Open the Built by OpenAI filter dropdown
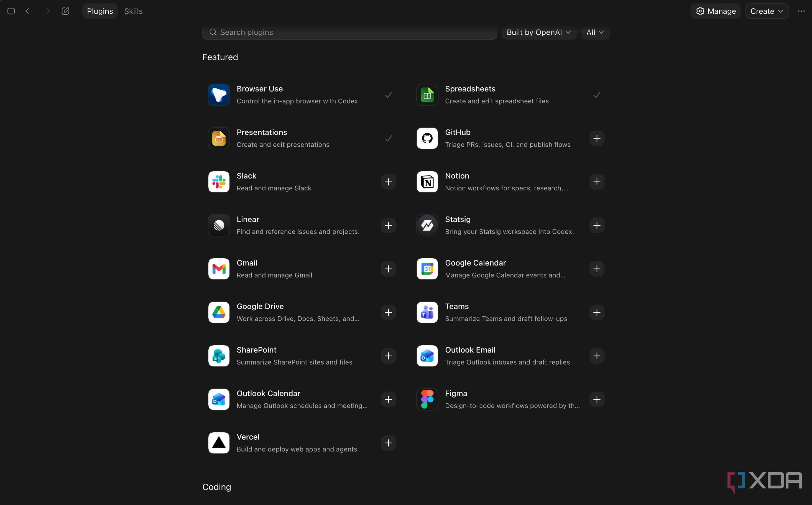 [539, 32]
